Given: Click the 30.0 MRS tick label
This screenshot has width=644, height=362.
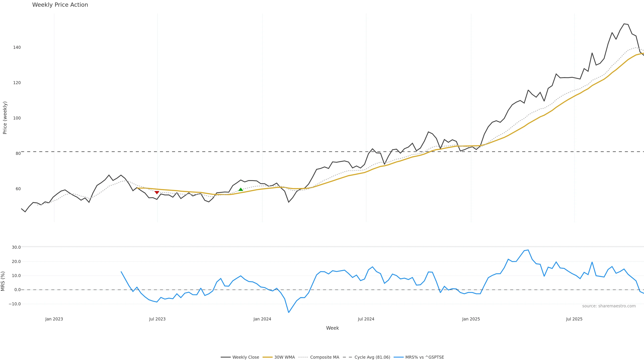Looking at the screenshot, I should pos(16,247).
